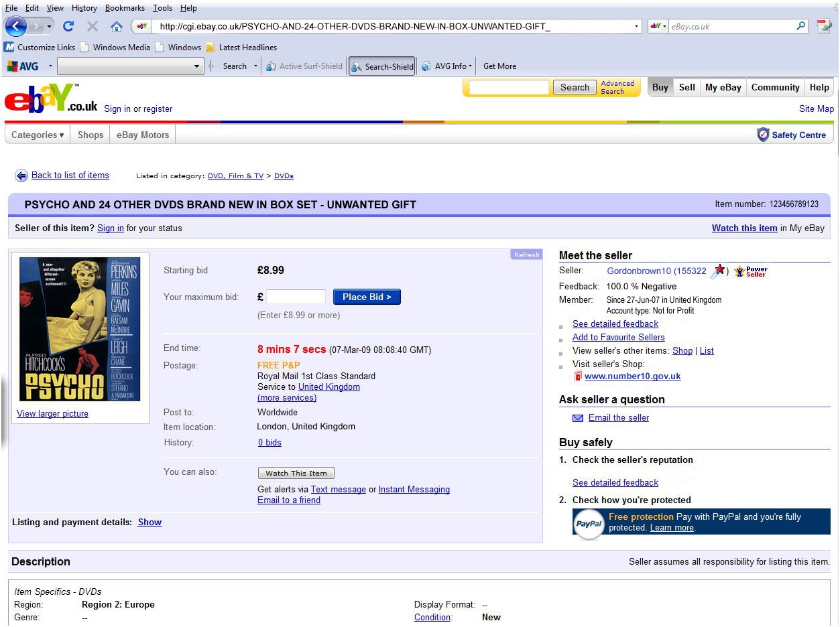Open the File menu
Viewport: 840px width, 627px height.
tap(11, 8)
